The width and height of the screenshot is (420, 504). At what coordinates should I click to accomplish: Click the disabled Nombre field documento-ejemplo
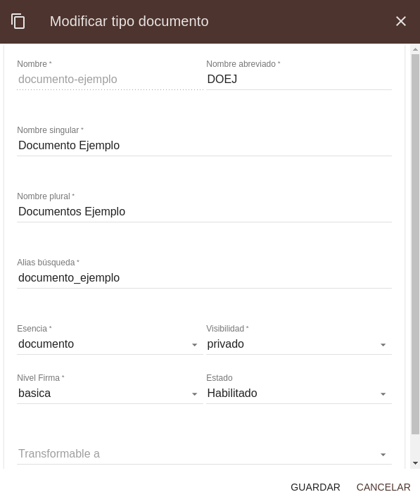tap(110, 80)
